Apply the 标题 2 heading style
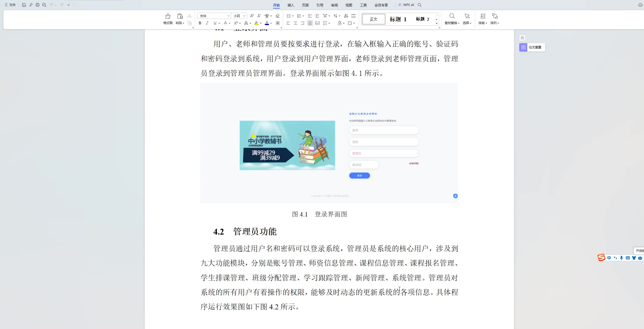This screenshot has width=644, height=329. [422, 19]
